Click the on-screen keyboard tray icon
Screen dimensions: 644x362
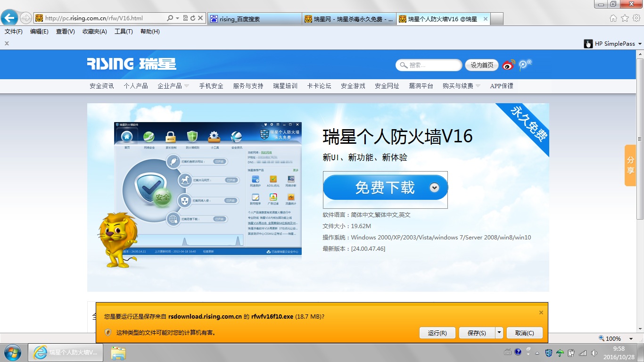[508, 352]
